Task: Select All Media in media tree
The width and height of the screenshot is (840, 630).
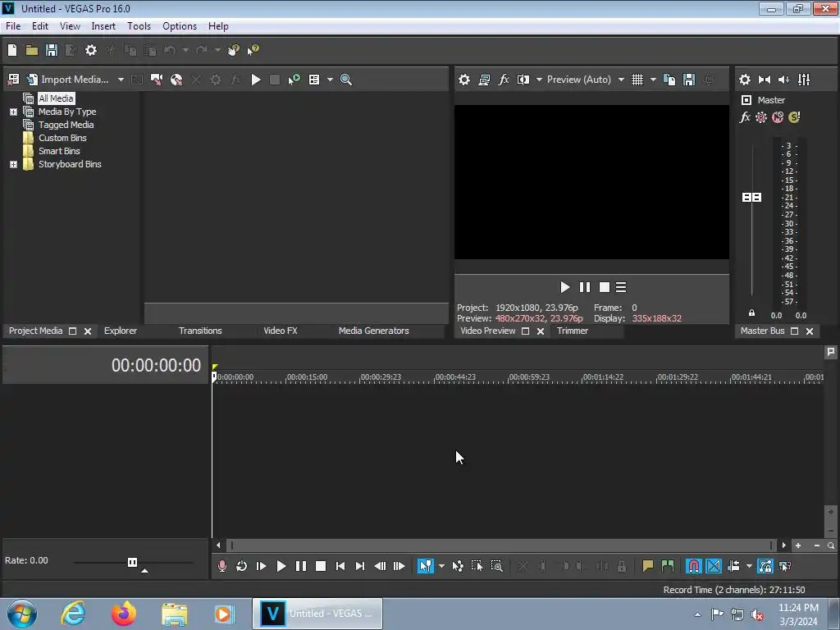Action: pyautogui.click(x=56, y=98)
